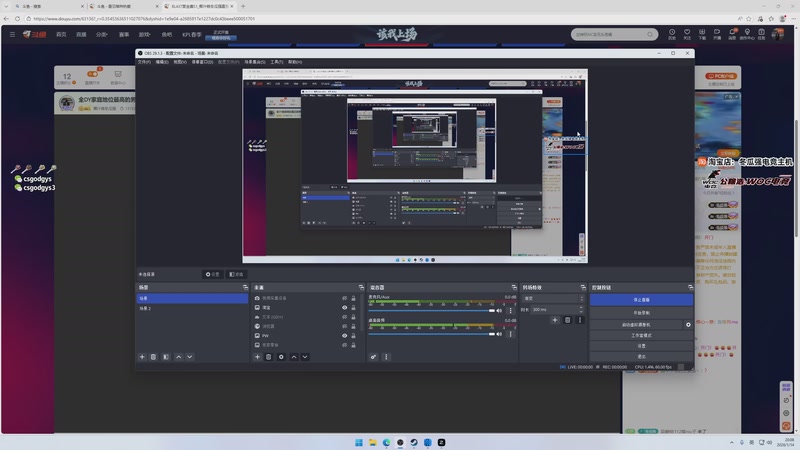
Task: Move selected scene up in Scenes dock
Action: [x=179, y=357]
